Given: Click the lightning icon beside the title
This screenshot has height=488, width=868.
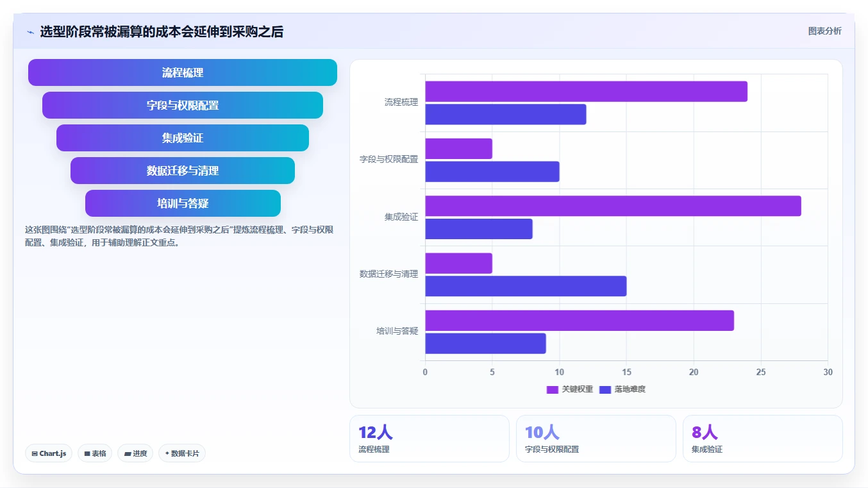Looking at the screenshot, I should (31, 32).
